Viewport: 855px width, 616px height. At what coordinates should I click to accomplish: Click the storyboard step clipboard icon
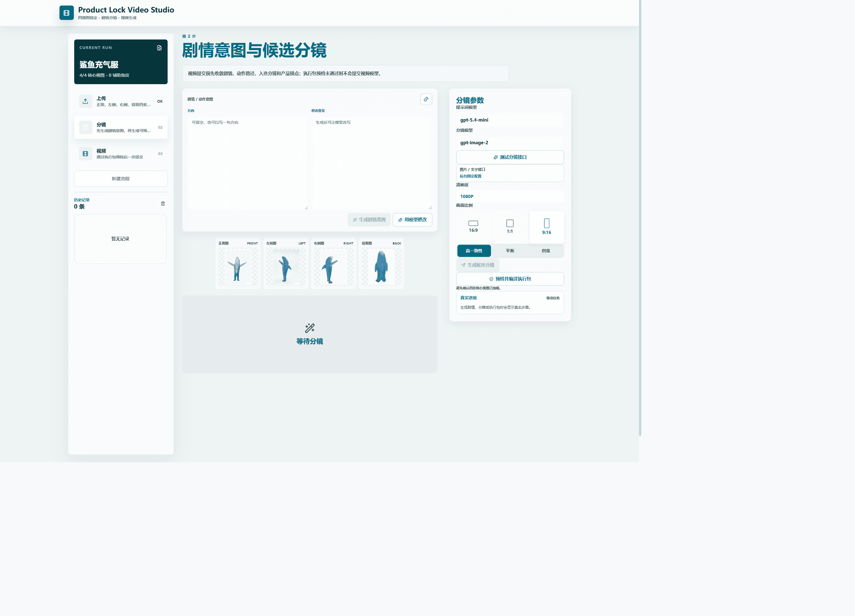pos(86,127)
